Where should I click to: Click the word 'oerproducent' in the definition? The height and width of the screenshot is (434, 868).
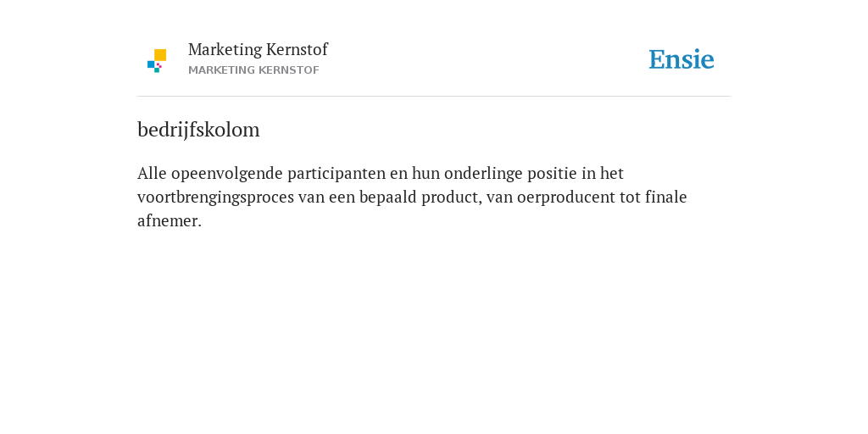(x=565, y=198)
